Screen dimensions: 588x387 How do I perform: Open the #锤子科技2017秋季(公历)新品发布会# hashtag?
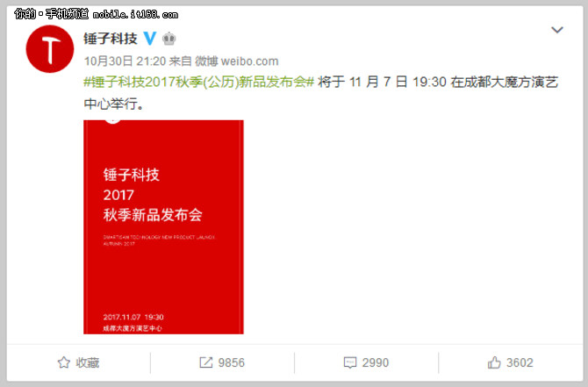198,82
